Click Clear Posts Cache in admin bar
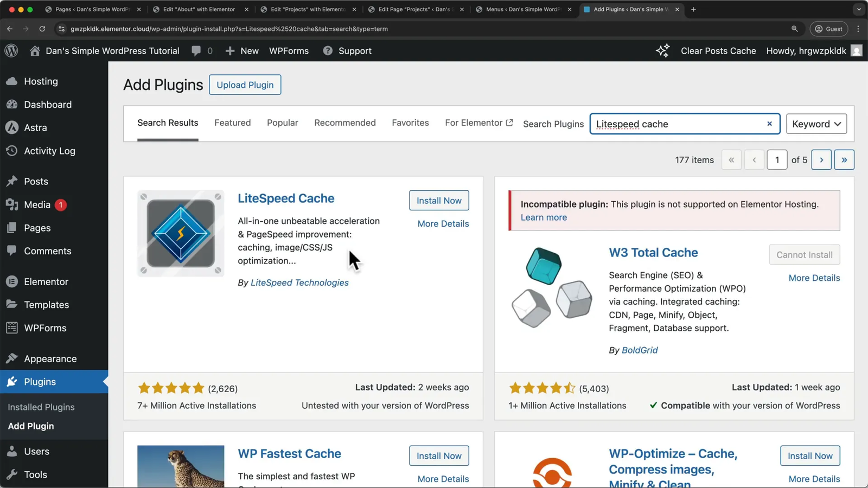 718,50
